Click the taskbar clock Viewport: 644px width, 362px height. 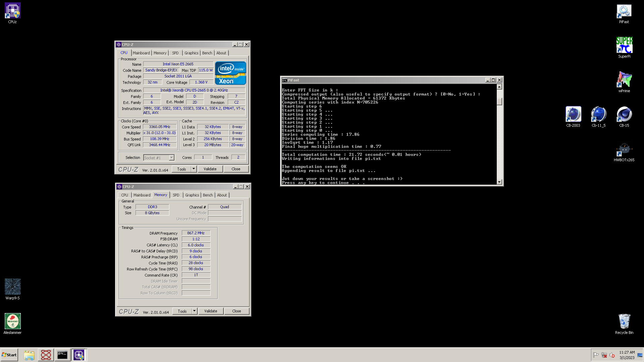(x=627, y=355)
